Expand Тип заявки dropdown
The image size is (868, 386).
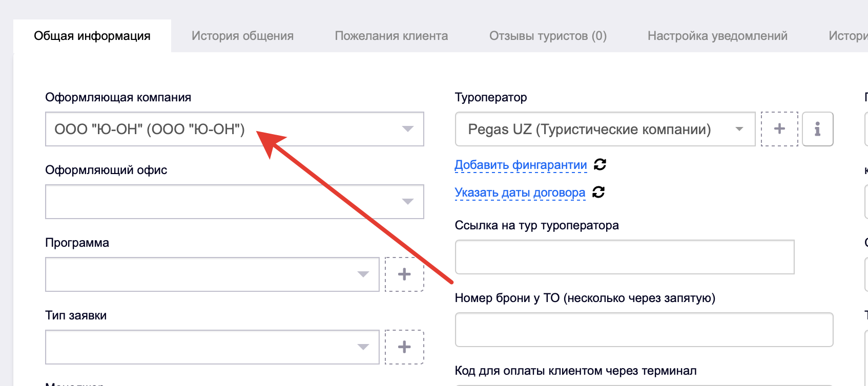click(x=212, y=347)
